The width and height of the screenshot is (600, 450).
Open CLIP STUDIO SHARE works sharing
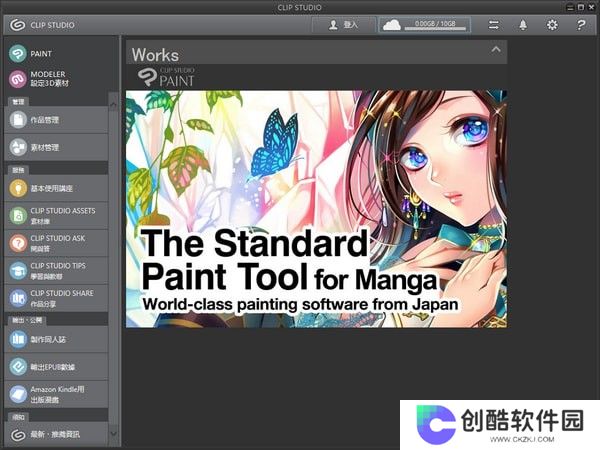56,298
